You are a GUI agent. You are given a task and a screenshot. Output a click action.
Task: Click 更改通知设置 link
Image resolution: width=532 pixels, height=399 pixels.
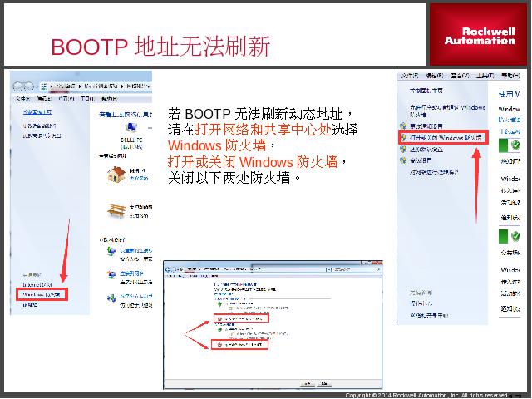coord(426,126)
